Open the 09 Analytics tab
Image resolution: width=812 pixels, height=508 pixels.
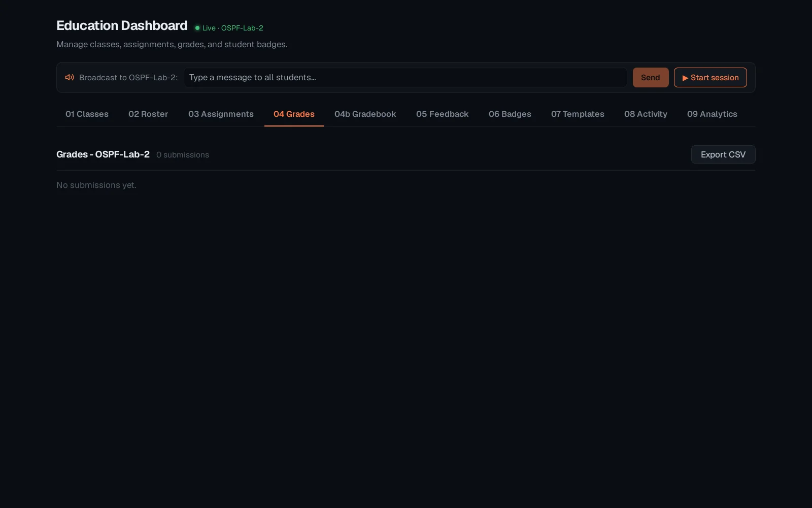click(712, 114)
